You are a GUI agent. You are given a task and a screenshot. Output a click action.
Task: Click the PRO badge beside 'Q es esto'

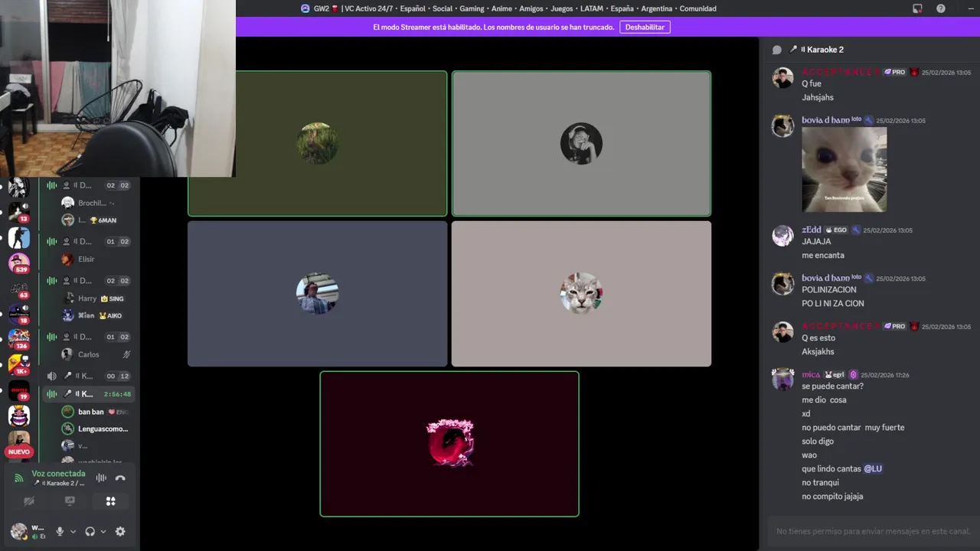point(895,326)
